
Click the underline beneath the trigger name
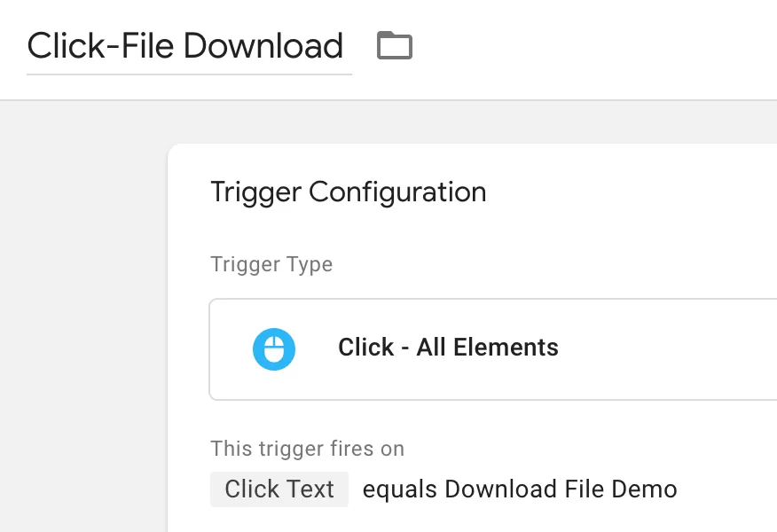click(189, 74)
